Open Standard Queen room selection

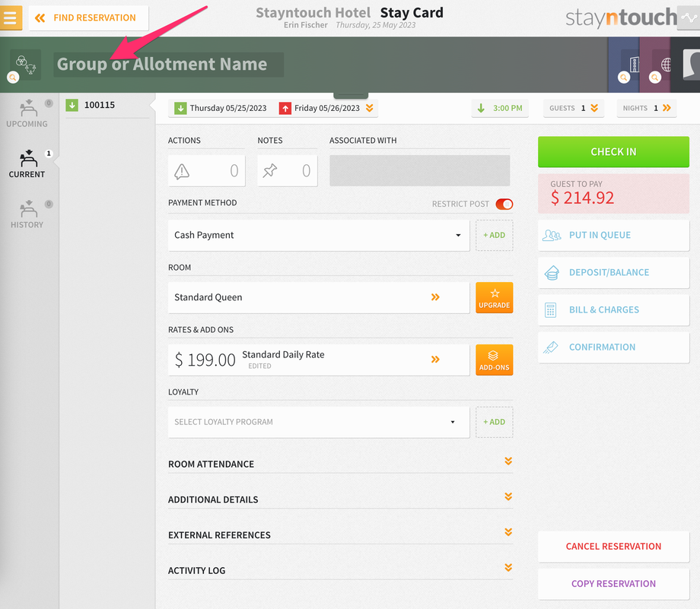(319, 297)
